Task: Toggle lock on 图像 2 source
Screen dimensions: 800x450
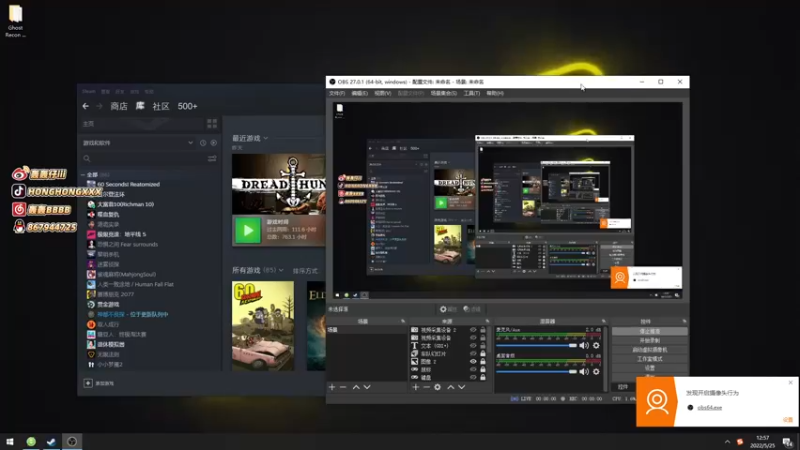Action: coord(483,362)
